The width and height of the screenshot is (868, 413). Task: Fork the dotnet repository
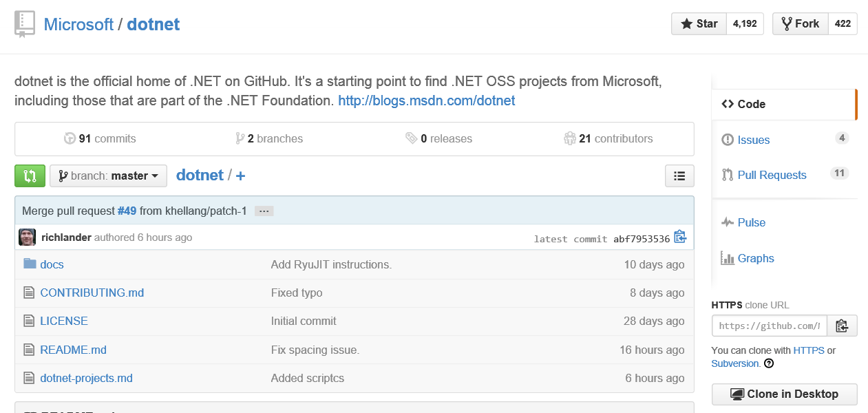click(x=800, y=23)
